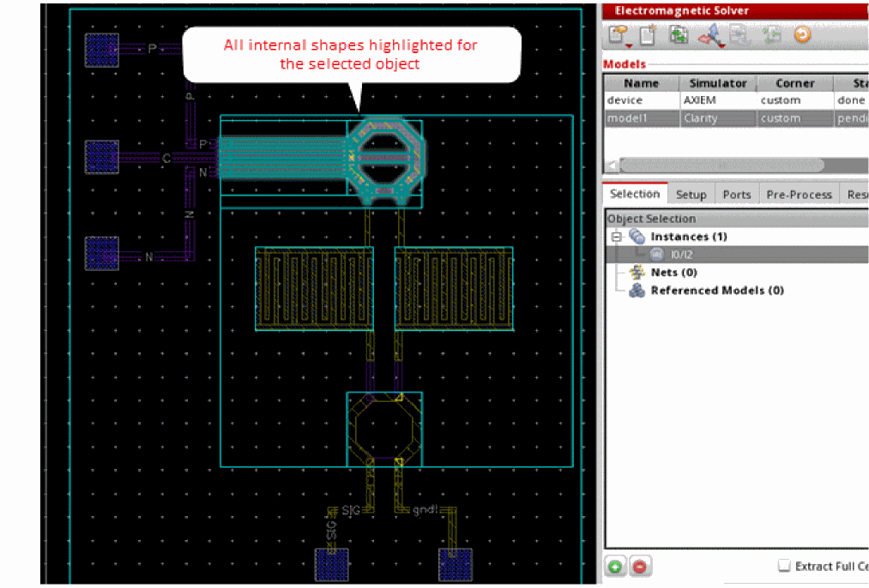Screen dimensions: 869x588
Task: Collapse the Instances tree node
Action: (x=615, y=237)
